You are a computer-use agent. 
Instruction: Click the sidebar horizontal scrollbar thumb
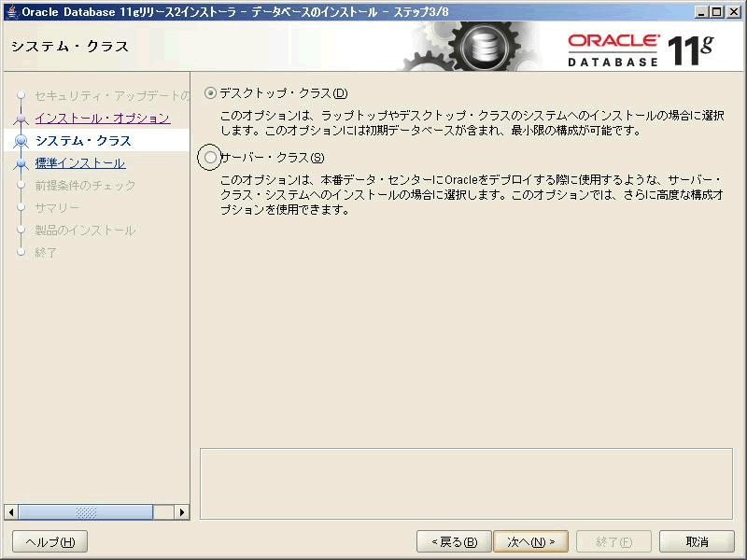click(85, 512)
